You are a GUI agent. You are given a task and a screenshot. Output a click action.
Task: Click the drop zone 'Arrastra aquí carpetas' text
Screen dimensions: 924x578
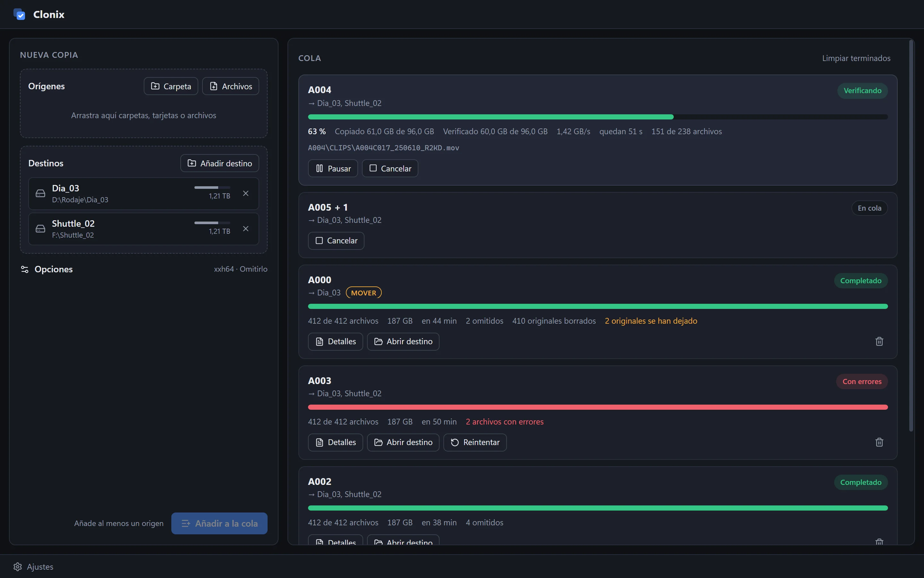pyautogui.click(x=143, y=115)
